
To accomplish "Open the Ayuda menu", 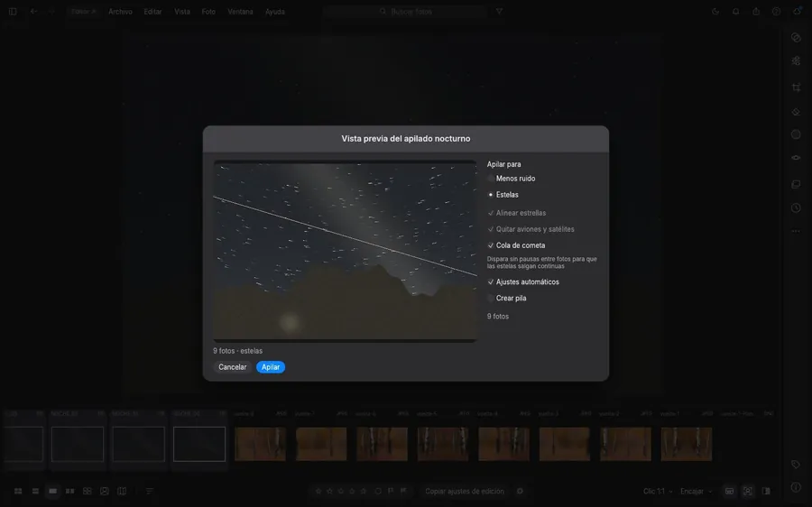I will [x=275, y=12].
